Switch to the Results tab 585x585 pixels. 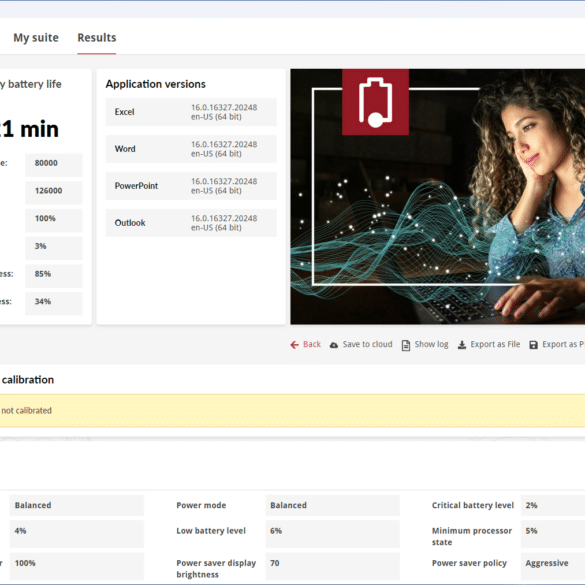(x=97, y=38)
